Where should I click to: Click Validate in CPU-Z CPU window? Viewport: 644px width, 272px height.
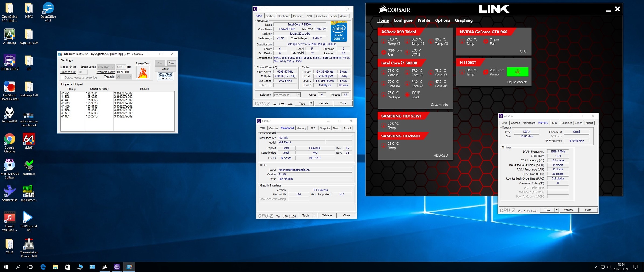(x=323, y=103)
